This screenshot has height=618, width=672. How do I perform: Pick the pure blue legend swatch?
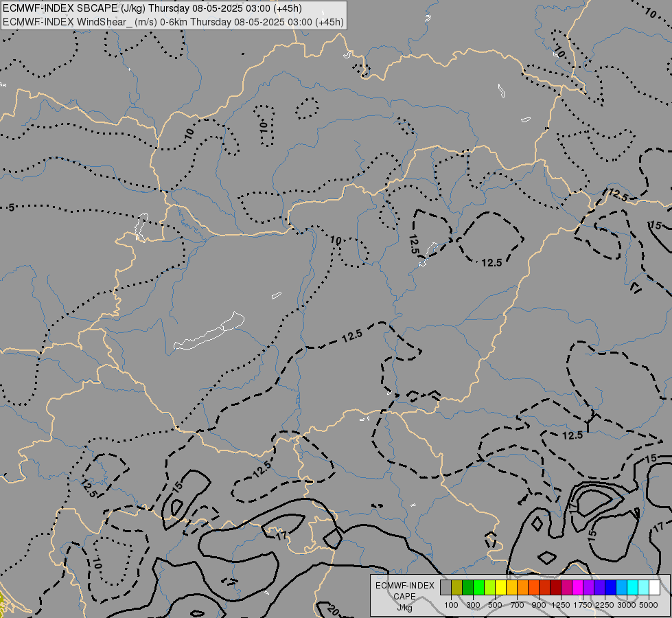click(x=610, y=588)
